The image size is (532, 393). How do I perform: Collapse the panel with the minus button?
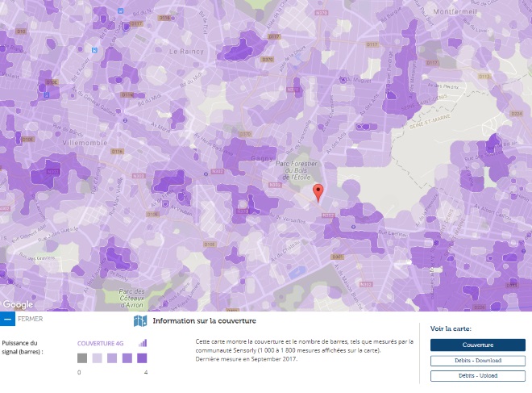[x=7, y=319]
